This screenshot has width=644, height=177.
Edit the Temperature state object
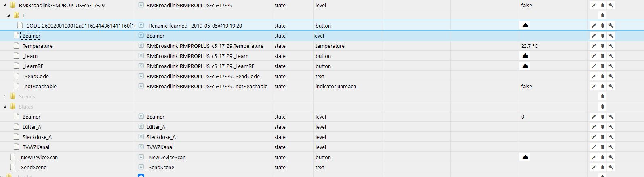594,46
